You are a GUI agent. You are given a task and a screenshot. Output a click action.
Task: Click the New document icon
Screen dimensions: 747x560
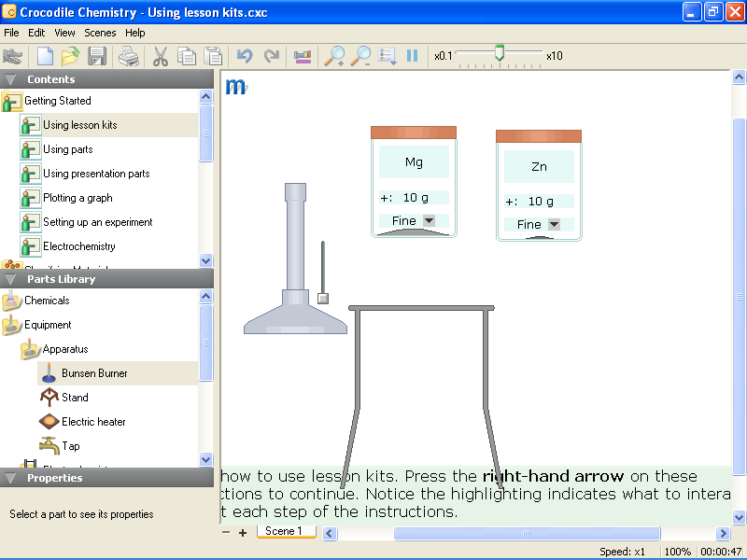45,56
